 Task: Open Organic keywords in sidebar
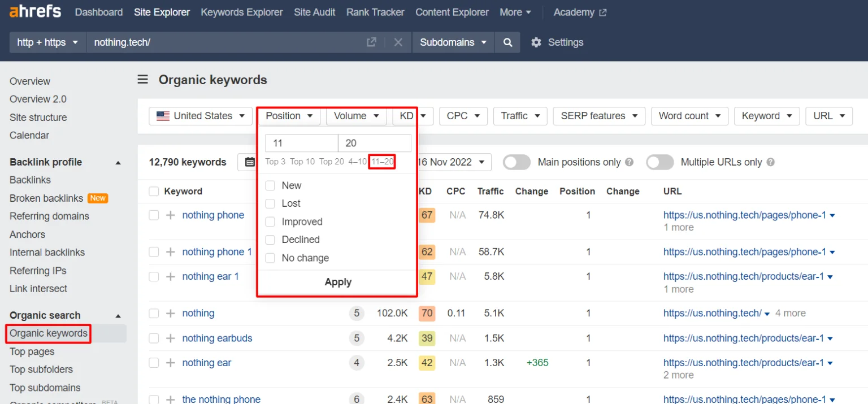point(49,333)
